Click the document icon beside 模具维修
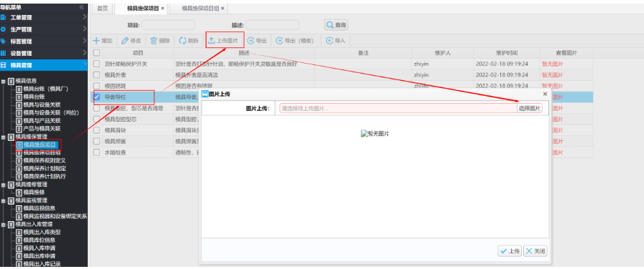The width and height of the screenshot is (644, 269). [19, 192]
